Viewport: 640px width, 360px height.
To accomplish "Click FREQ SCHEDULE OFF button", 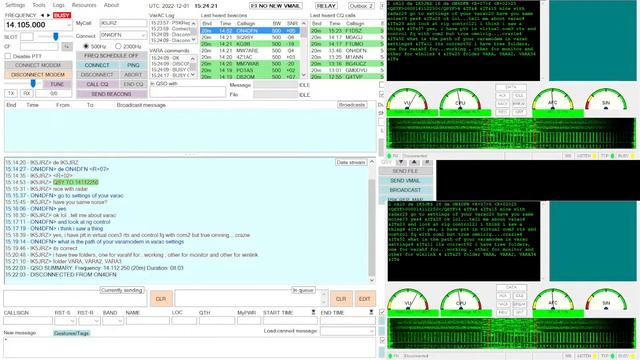I will [x=111, y=56].
